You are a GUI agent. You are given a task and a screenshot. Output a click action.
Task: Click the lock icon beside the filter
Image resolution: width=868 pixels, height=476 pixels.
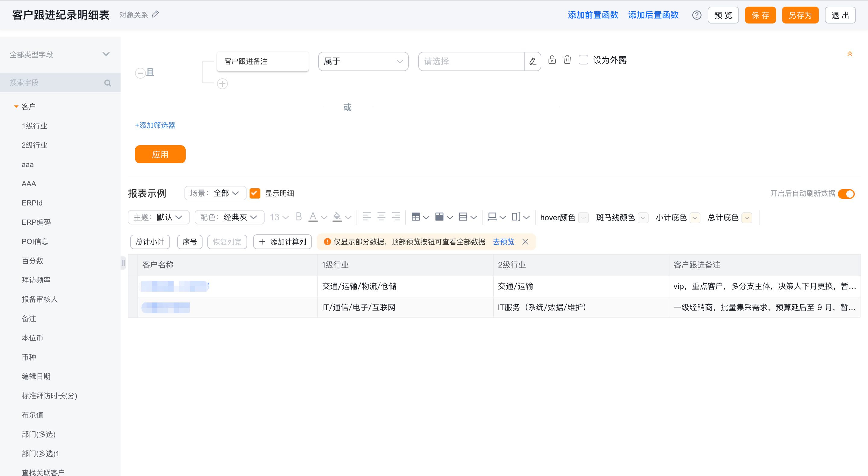pyautogui.click(x=552, y=60)
